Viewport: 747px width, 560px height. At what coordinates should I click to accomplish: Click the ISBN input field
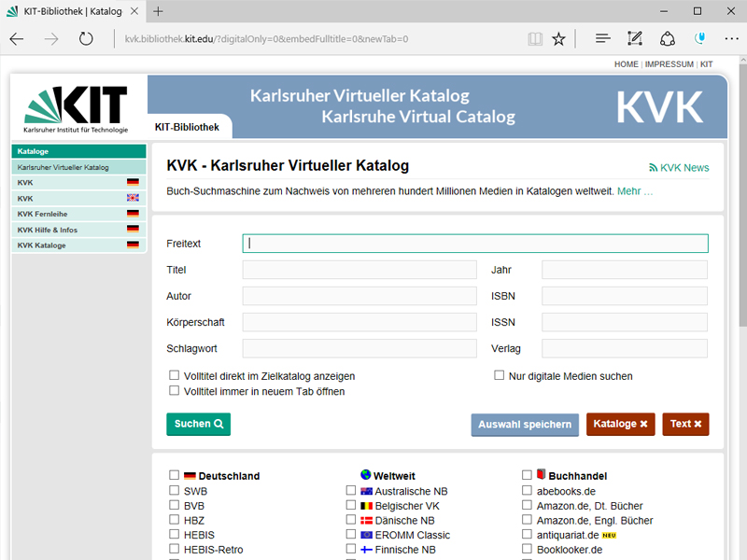624,296
